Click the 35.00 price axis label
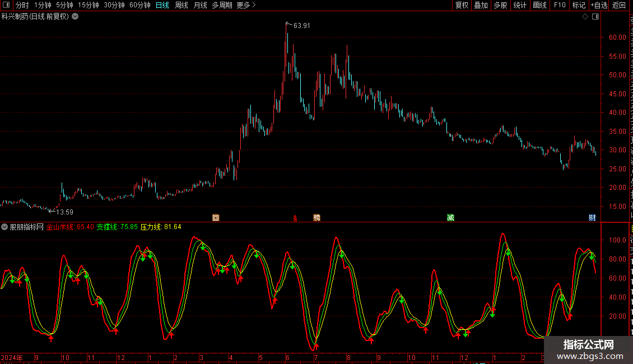633x364 pixels. coord(618,131)
